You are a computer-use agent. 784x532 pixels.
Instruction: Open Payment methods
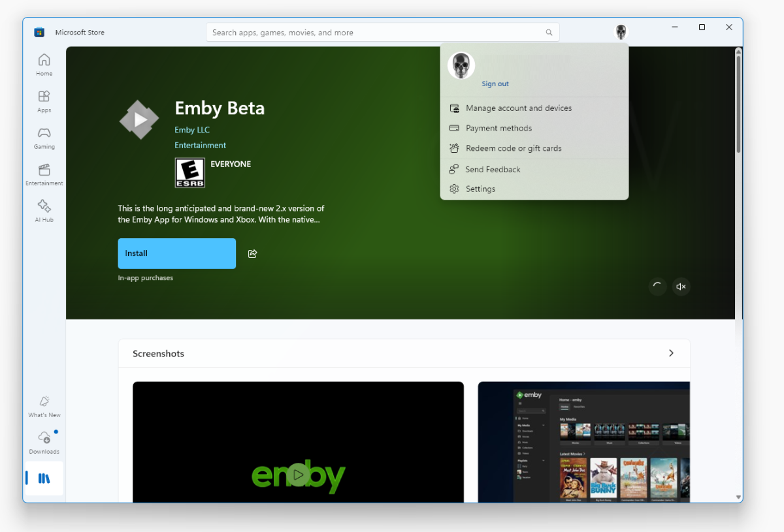[x=534, y=128]
